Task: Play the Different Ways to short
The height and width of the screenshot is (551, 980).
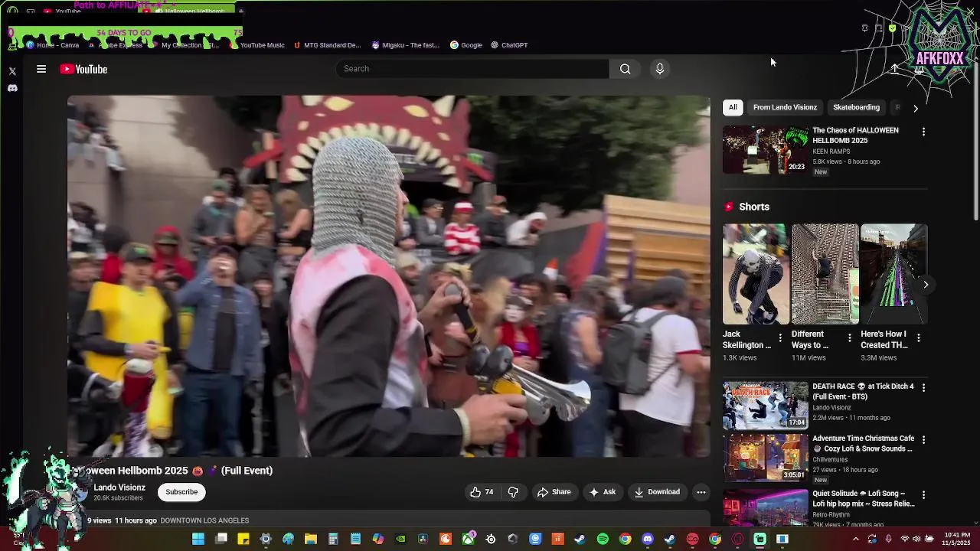Action: click(x=825, y=274)
